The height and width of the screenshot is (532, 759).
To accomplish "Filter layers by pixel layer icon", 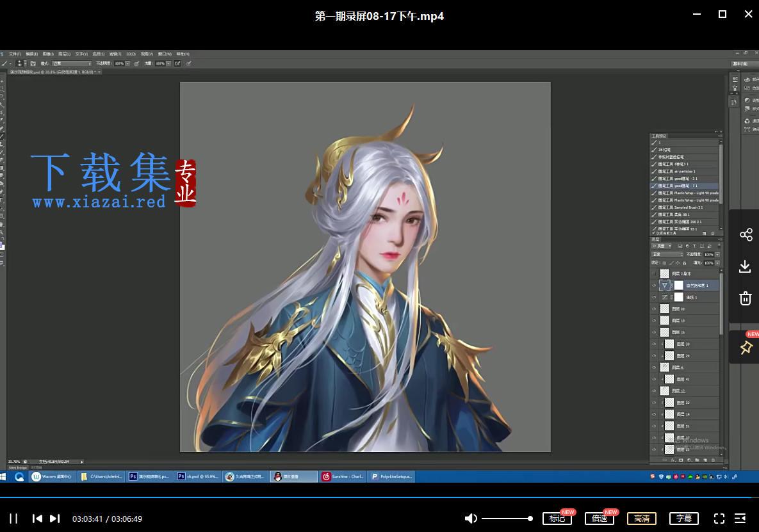I will pos(680,246).
